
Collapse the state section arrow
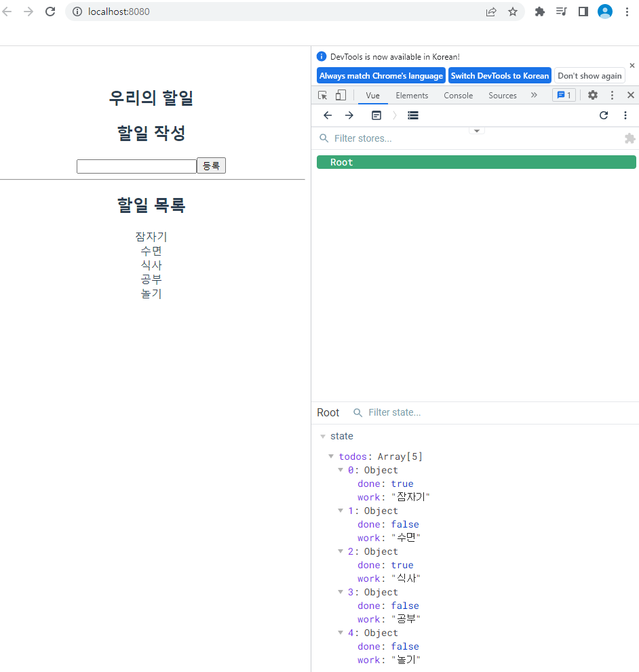tap(323, 436)
